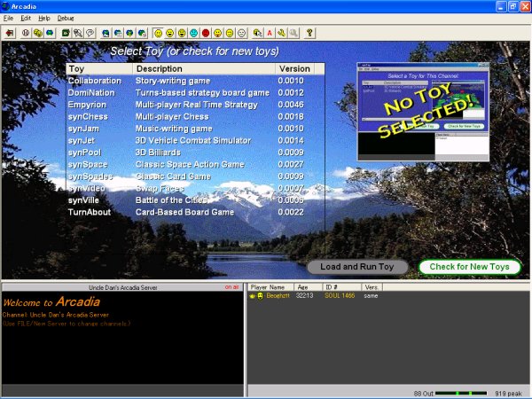Screen dimensions: 532x399
Task: Select the gray face emoticon
Action: pos(241,33)
